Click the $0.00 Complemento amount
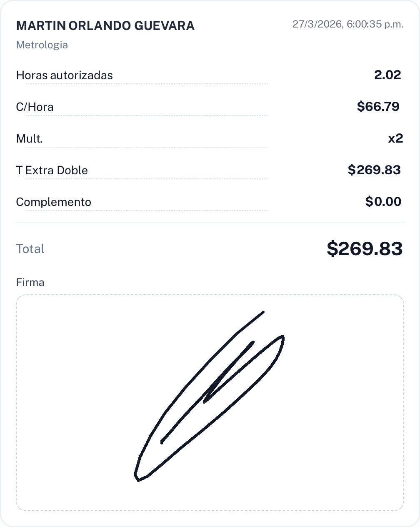 point(383,202)
